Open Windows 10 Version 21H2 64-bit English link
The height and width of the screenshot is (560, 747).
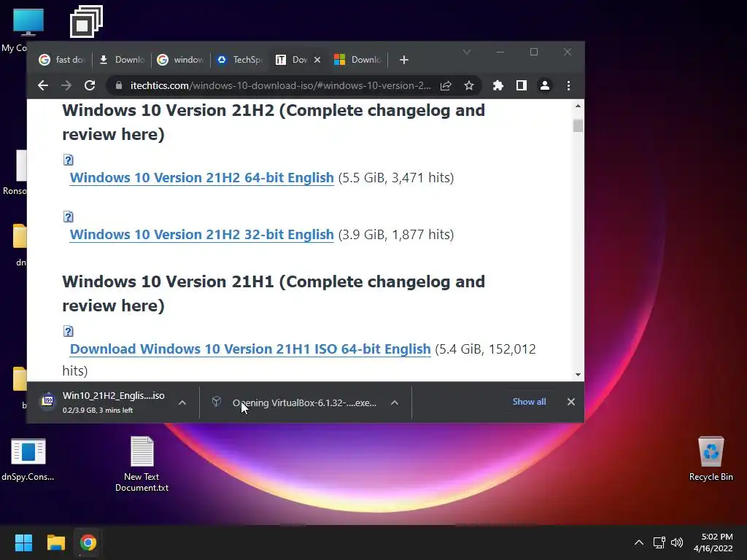(x=201, y=178)
